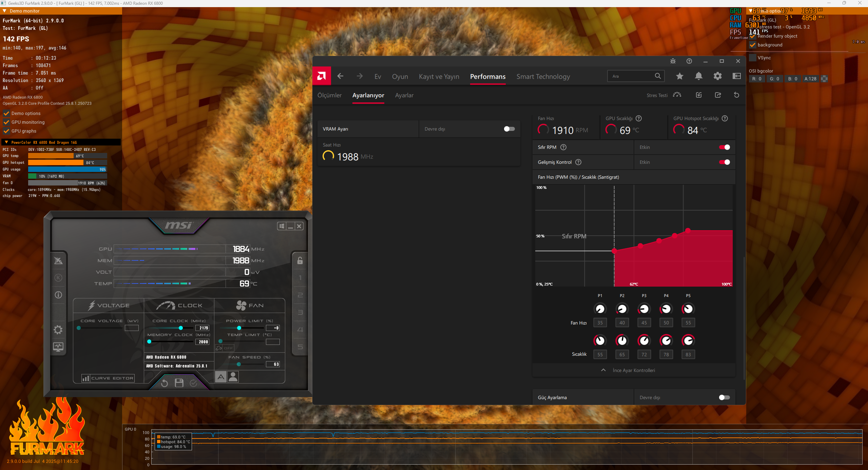The width and height of the screenshot is (868, 470).
Task: Toggle the Güç Ayarlama switch
Action: click(725, 397)
